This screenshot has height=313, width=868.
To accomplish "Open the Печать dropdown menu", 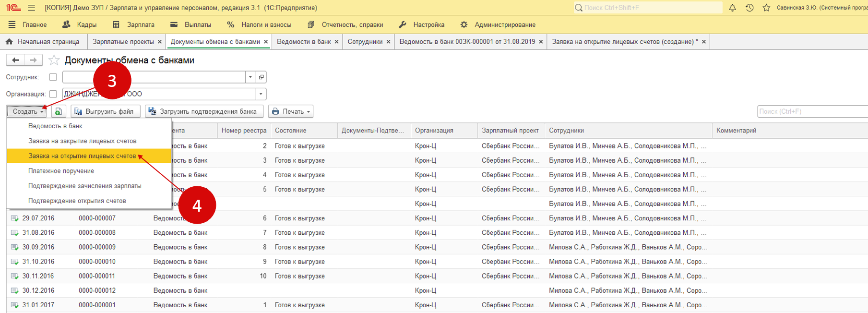I will [291, 111].
